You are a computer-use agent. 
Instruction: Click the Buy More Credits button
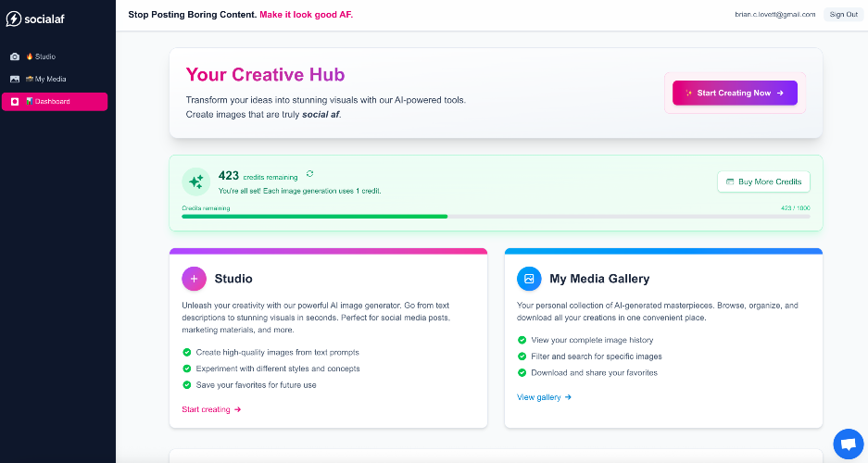(763, 181)
